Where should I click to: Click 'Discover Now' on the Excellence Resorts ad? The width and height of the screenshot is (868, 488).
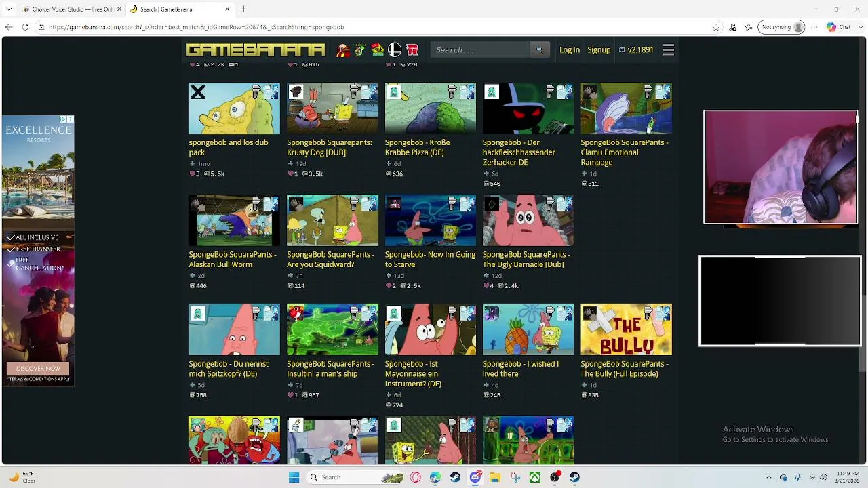coord(38,369)
